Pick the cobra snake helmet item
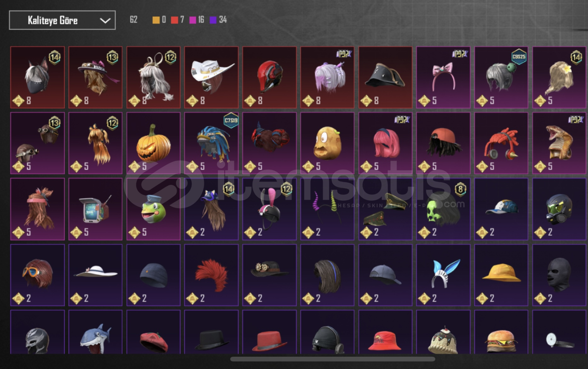588x369 pixels. 559,143
